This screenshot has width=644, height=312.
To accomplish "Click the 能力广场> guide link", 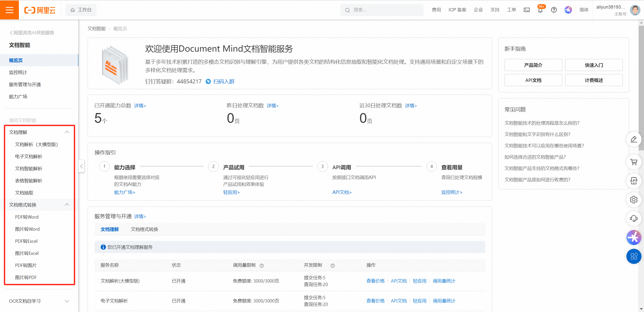I will (125, 192).
